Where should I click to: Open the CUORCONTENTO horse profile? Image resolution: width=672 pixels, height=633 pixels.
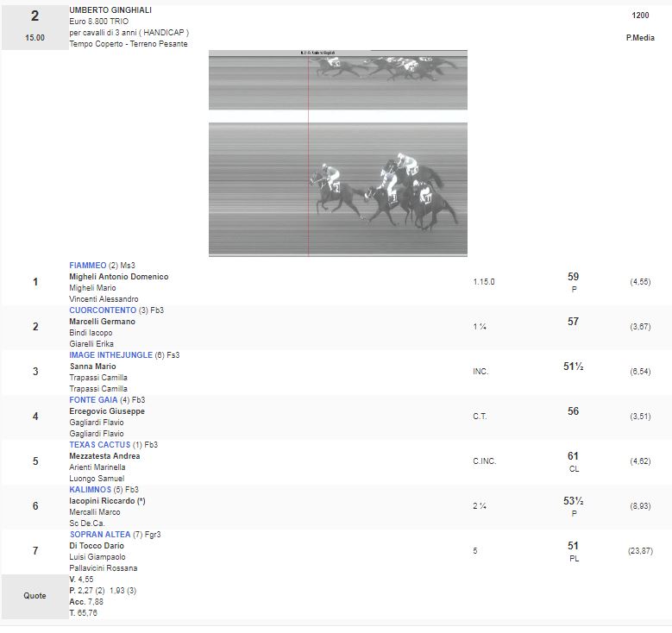tap(103, 310)
